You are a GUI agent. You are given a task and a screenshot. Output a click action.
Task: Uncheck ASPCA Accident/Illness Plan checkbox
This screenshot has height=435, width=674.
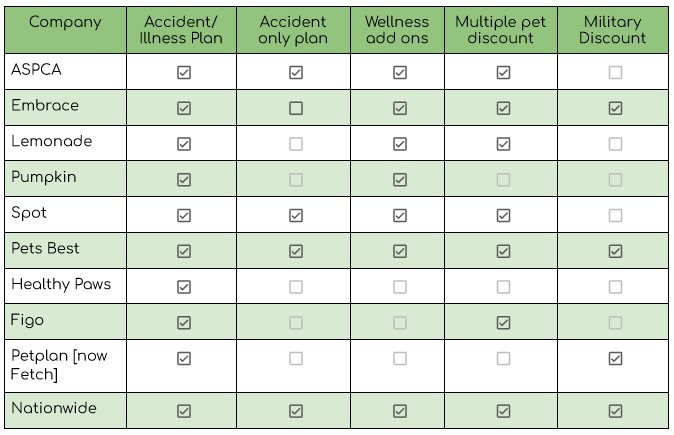click(x=184, y=72)
